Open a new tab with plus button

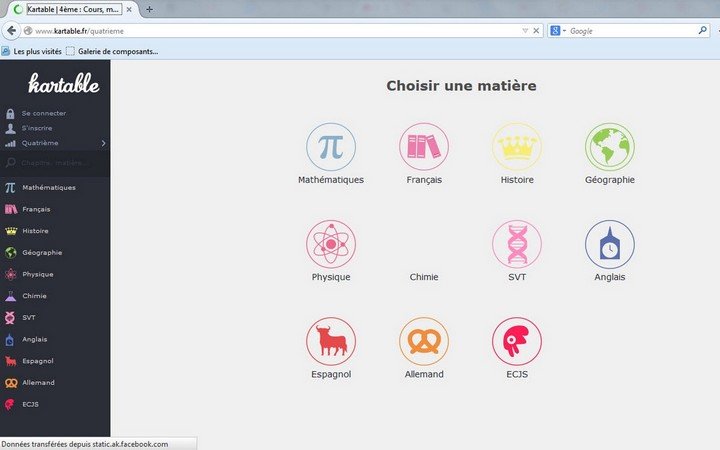(149, 9)
